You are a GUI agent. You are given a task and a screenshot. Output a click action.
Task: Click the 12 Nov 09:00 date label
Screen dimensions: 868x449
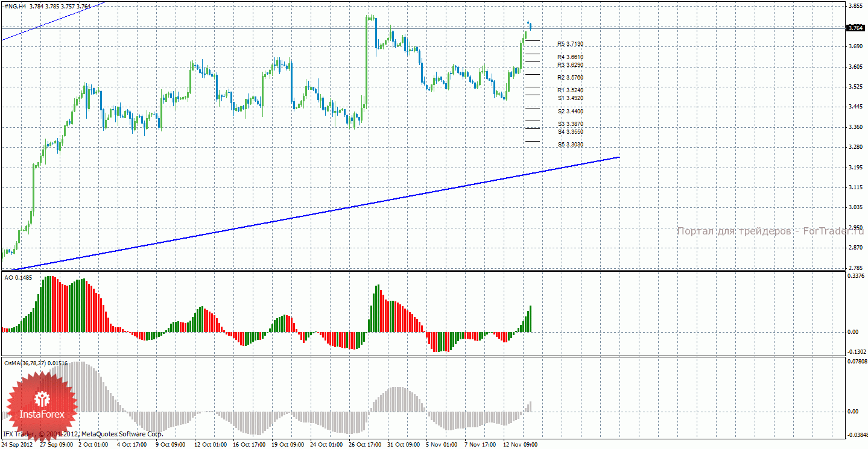tap(521, 445)
